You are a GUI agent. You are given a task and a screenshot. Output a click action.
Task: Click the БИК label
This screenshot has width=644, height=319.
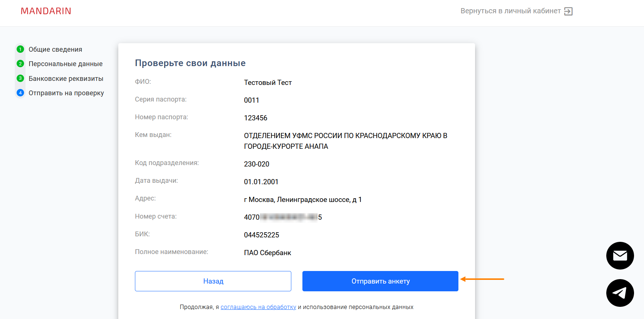point(142,234)
